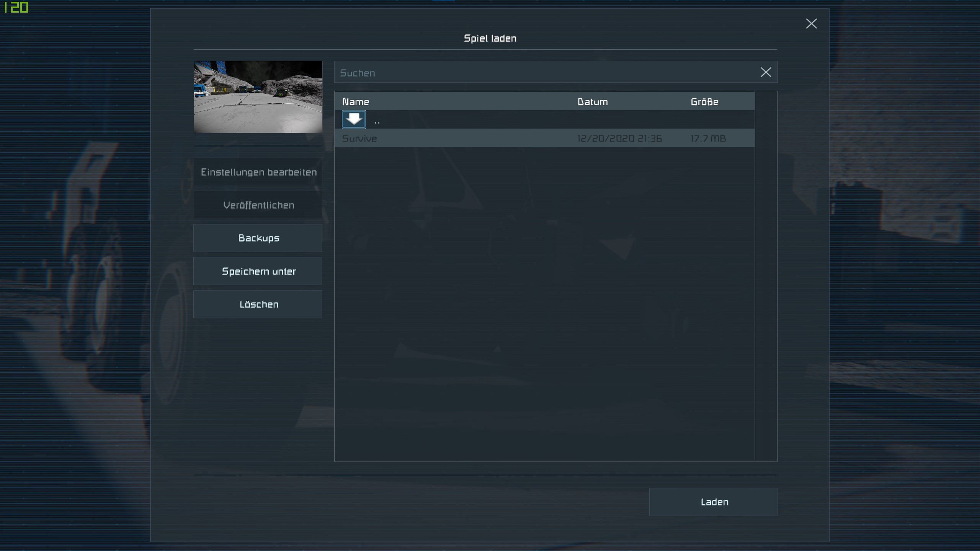This screenshot has height=551, width=980.
Task: Click the 17.7 MB size entry
Action: click(708, 138)
